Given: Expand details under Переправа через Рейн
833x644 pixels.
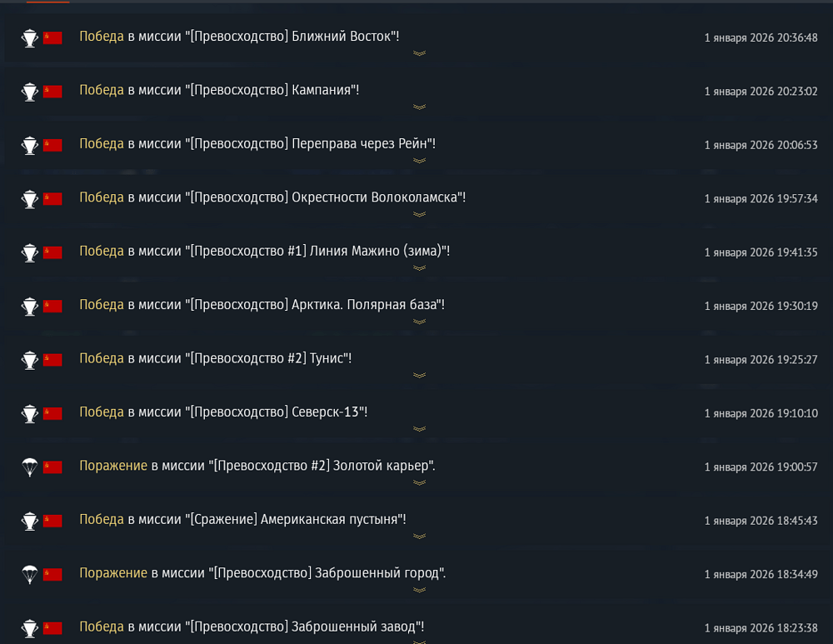Looking at the screenshot, I should [x=419, y=161].
